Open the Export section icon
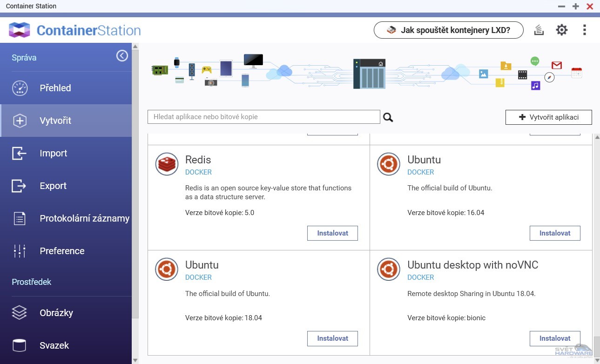600x364 pixels. tap(19, 186)
